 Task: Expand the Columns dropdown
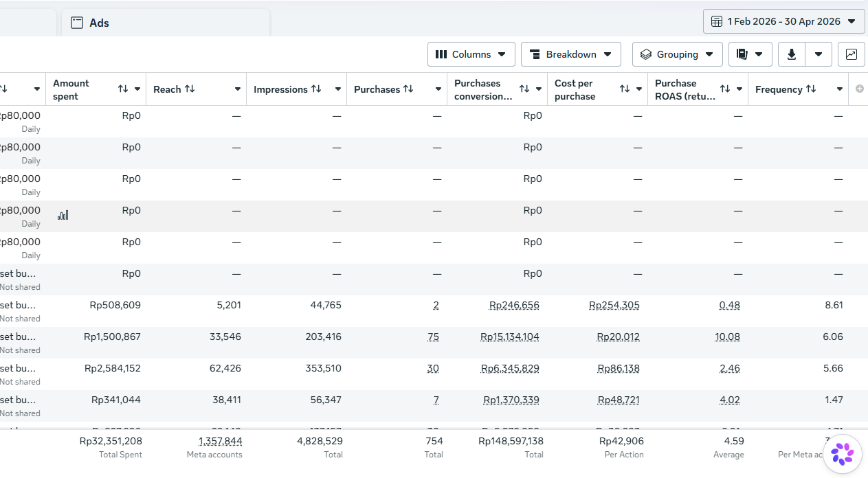[471, 54]
